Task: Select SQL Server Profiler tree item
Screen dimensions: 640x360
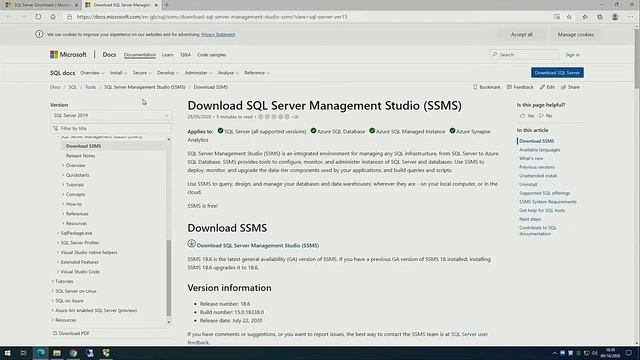Action: 80,243
